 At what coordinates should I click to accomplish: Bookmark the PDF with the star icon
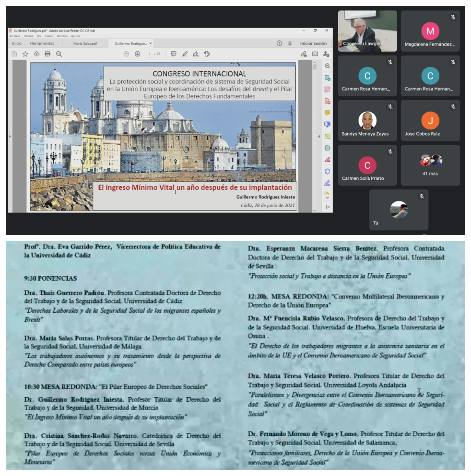click(x=25, y=54)
